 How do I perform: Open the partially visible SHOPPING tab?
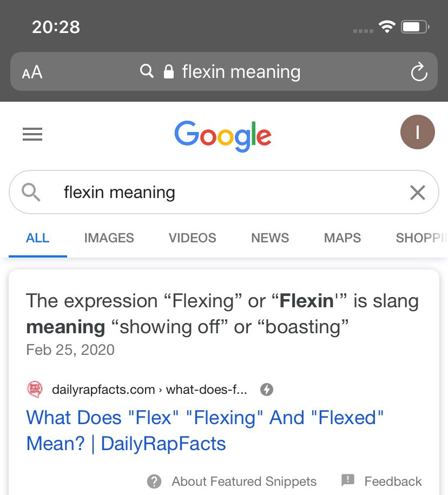tap(421, 238)
